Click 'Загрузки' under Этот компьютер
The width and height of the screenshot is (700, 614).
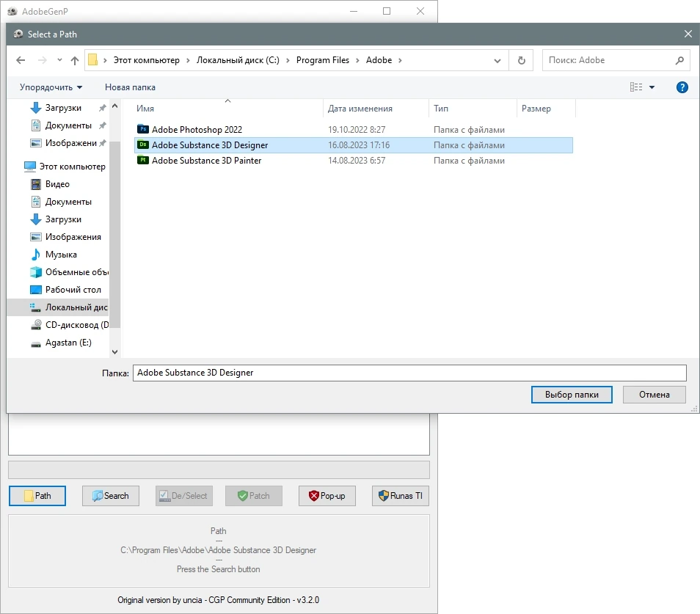point(63,219)
